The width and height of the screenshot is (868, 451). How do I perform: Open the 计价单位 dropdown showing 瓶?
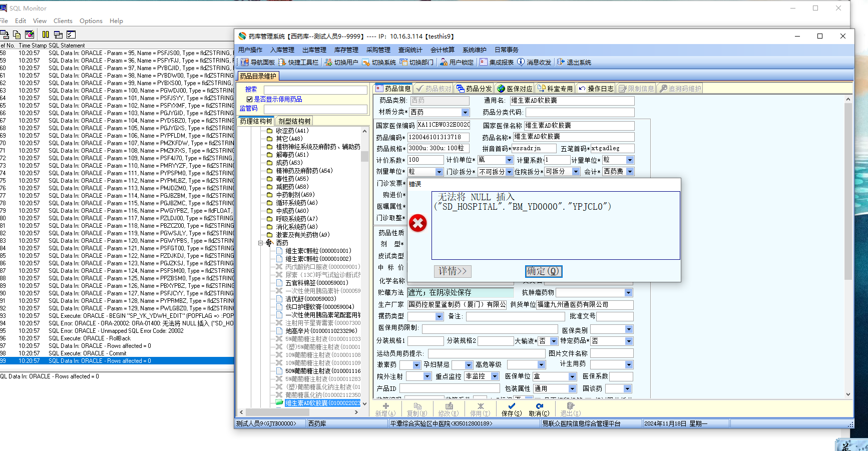(x=509, y=160)
